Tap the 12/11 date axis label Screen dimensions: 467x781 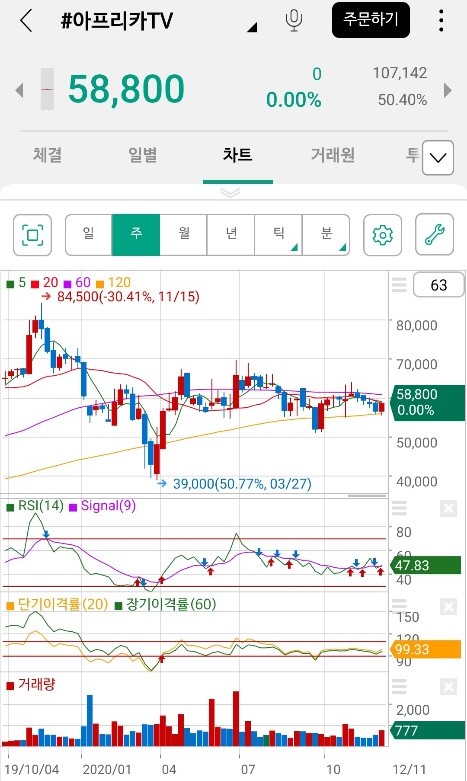(409, 770)
